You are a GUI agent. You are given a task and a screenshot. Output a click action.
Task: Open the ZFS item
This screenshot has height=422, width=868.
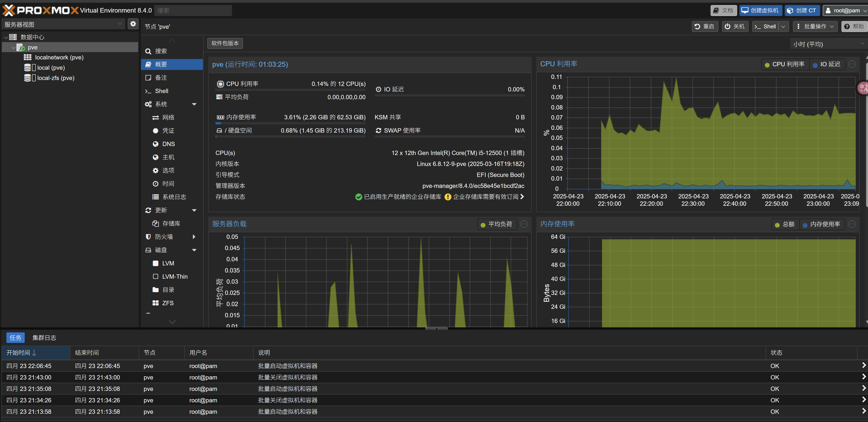(172, 303)
